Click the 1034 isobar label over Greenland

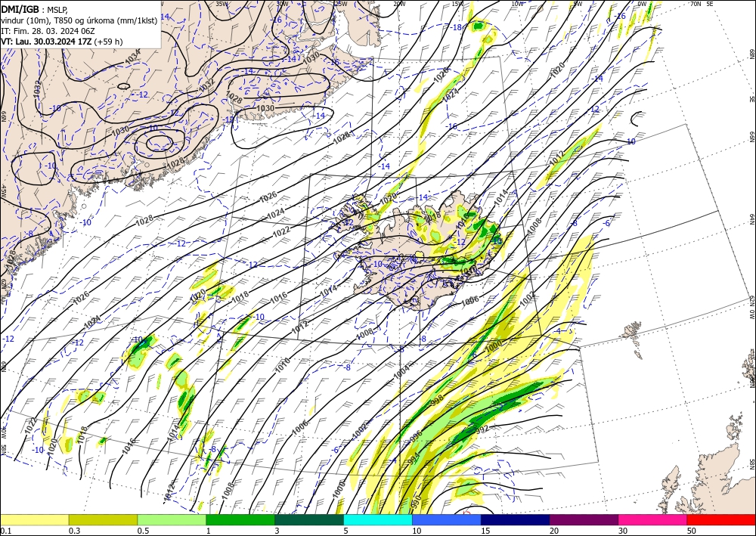[x=132, y=57]
